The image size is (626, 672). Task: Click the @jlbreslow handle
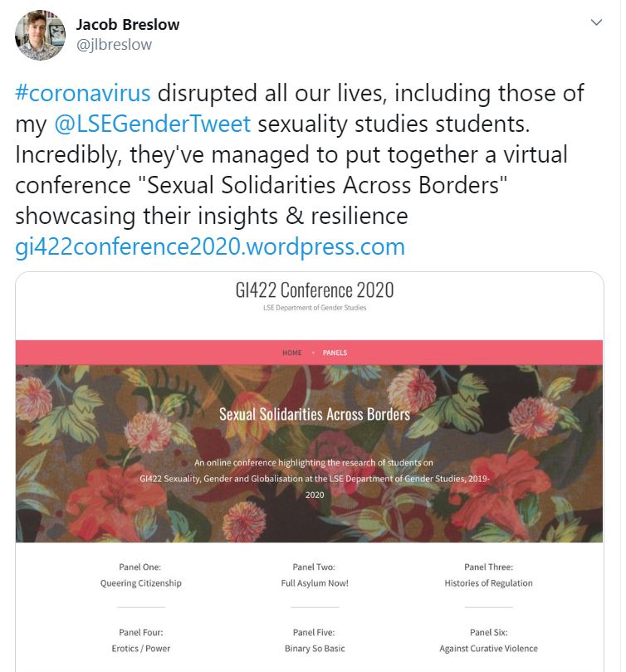pos(114,45)
